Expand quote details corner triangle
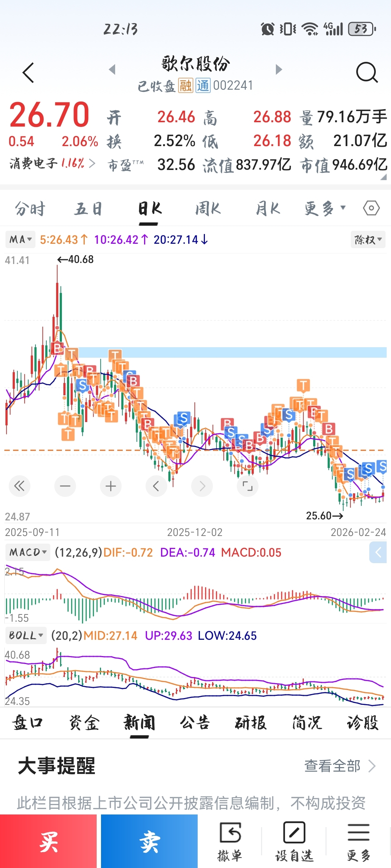The height and width of the screenshot is (868, 391). (384, 177)
